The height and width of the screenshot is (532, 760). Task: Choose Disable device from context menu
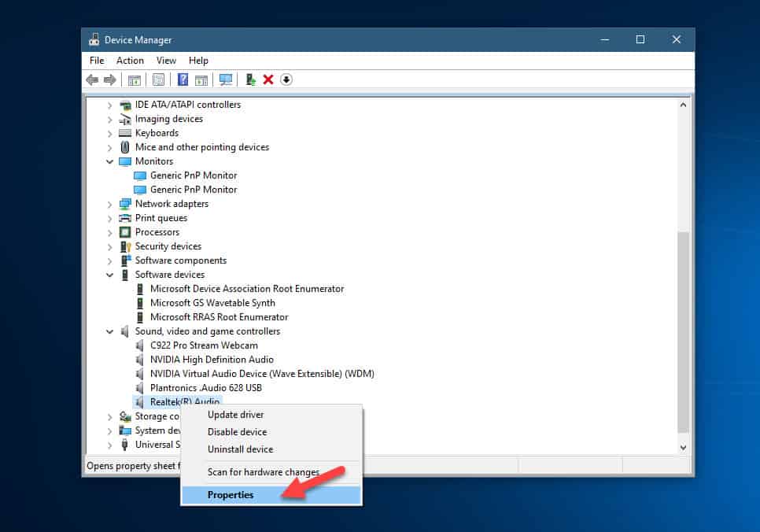[x=271, y=431]
